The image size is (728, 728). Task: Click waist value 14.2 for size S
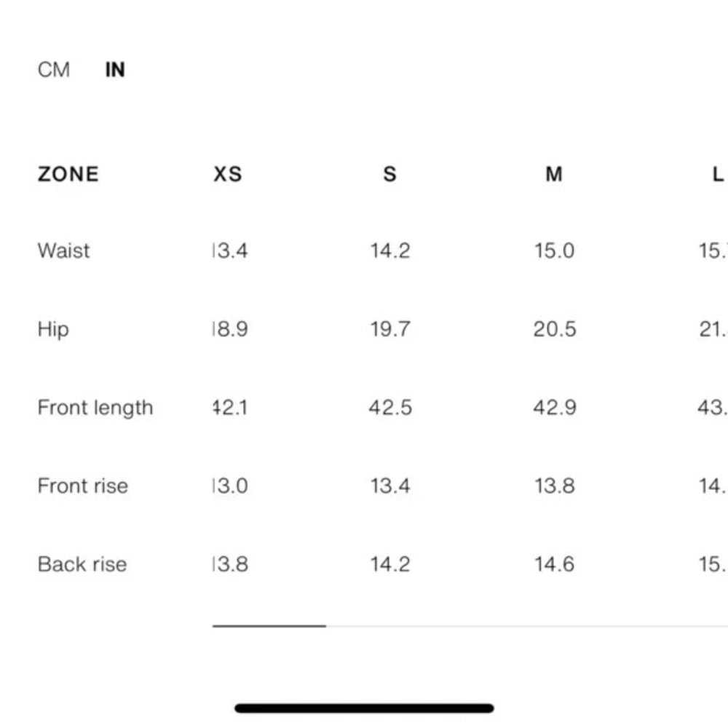coord(390,251)
